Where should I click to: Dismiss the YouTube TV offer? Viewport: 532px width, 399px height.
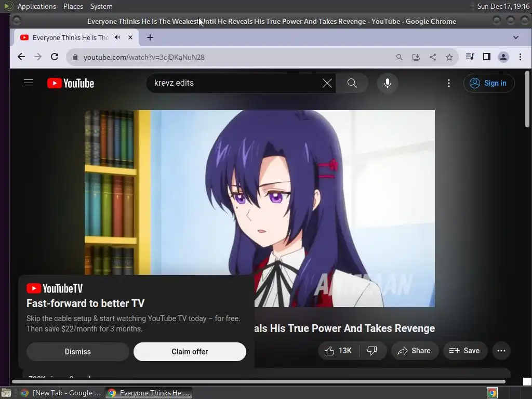click(x=78, y=352)
